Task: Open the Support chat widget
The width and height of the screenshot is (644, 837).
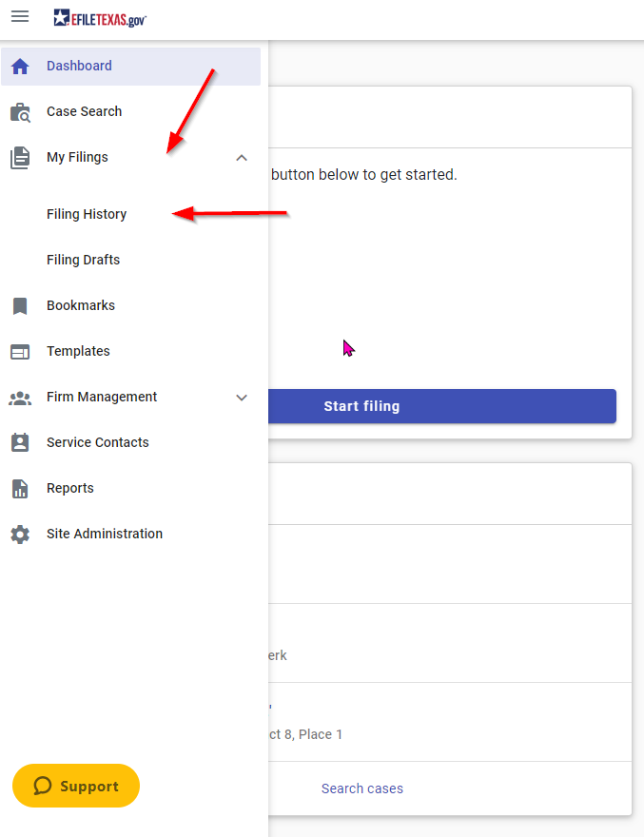Action: coord(75,786)
